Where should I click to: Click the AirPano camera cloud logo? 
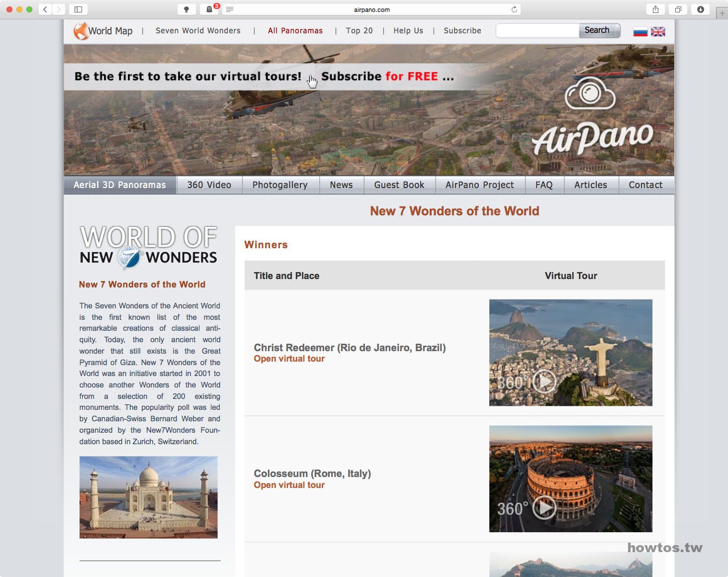coord(590,93)
